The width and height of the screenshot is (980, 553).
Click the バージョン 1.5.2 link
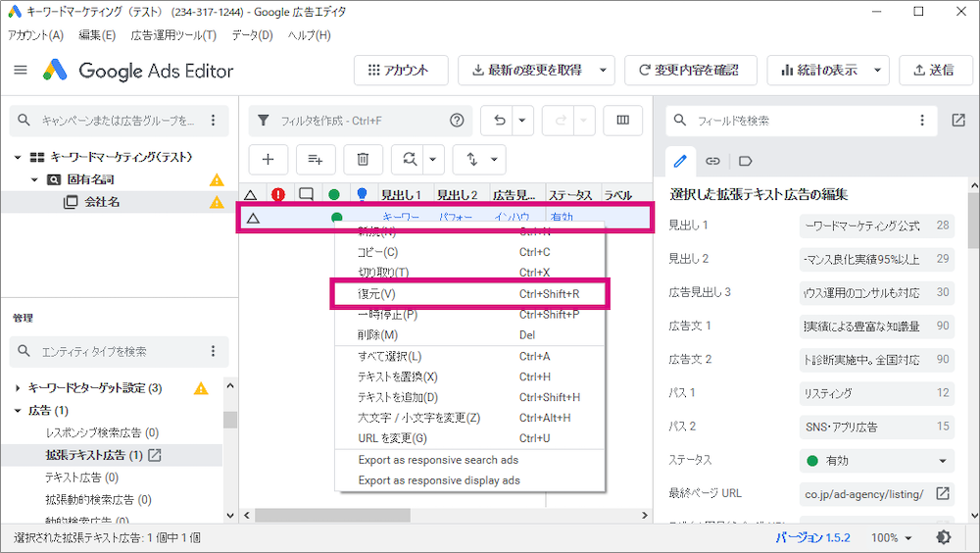coord(812,537)
